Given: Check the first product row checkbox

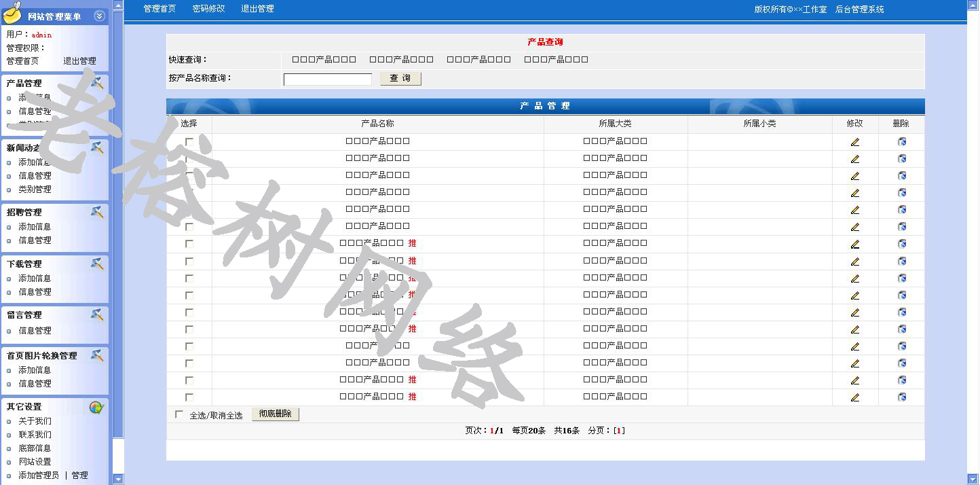Looking at the screenshot, I should [189, 142].
